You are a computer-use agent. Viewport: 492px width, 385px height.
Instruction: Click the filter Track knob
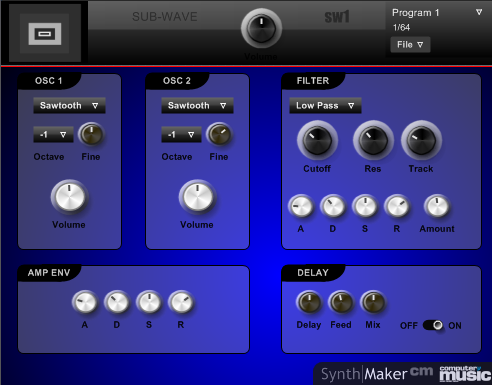click(422, 141)
